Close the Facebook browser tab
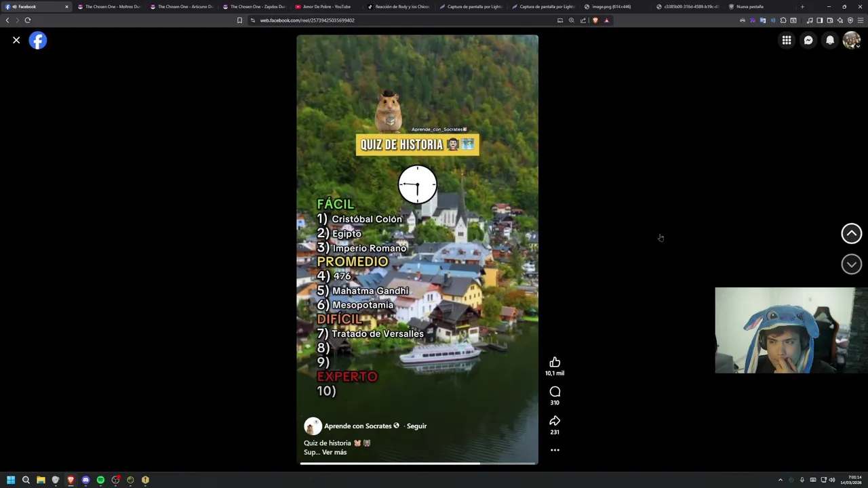Screen dimensions: 868x488 coord(66,7)
